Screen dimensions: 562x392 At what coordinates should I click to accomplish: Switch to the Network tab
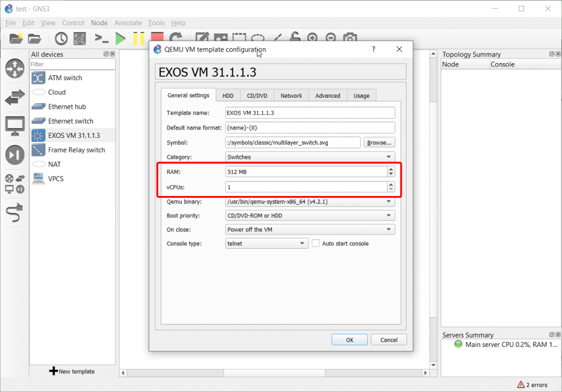point(291,96)
